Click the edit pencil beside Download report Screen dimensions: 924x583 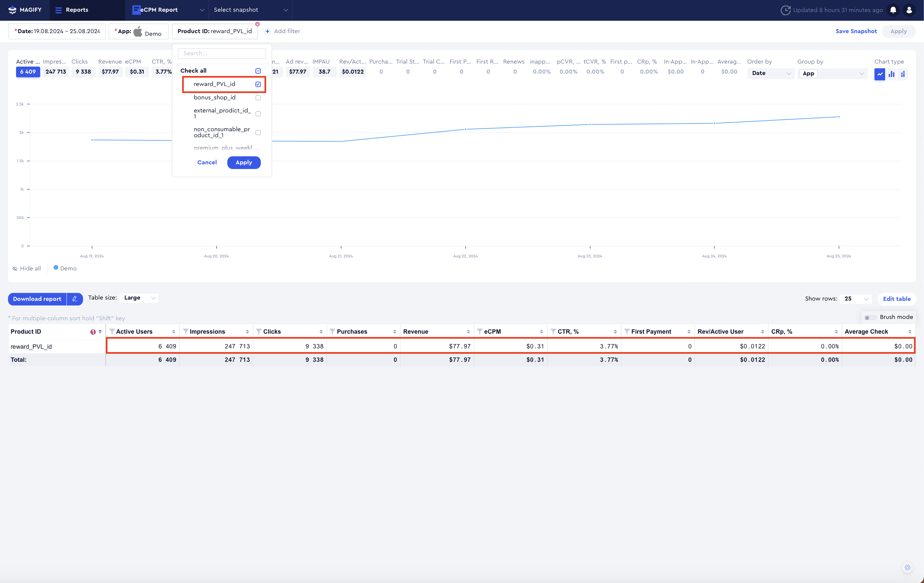pos(75,299)
